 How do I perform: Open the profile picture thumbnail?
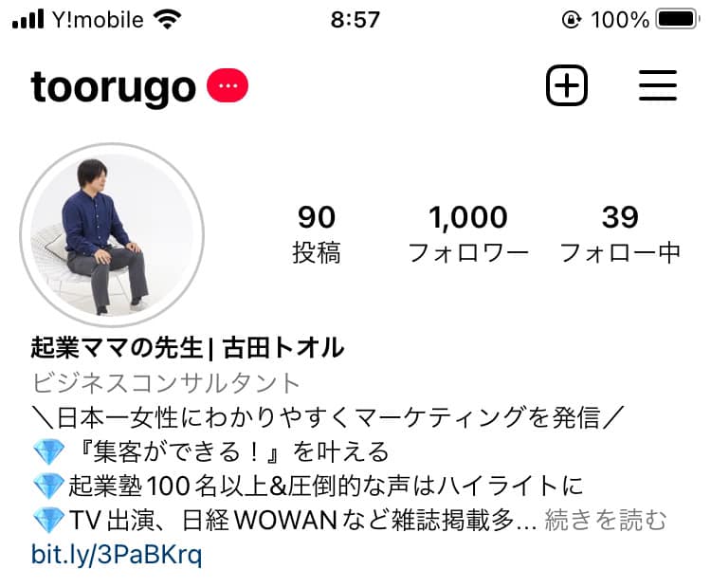coord(112,234)
